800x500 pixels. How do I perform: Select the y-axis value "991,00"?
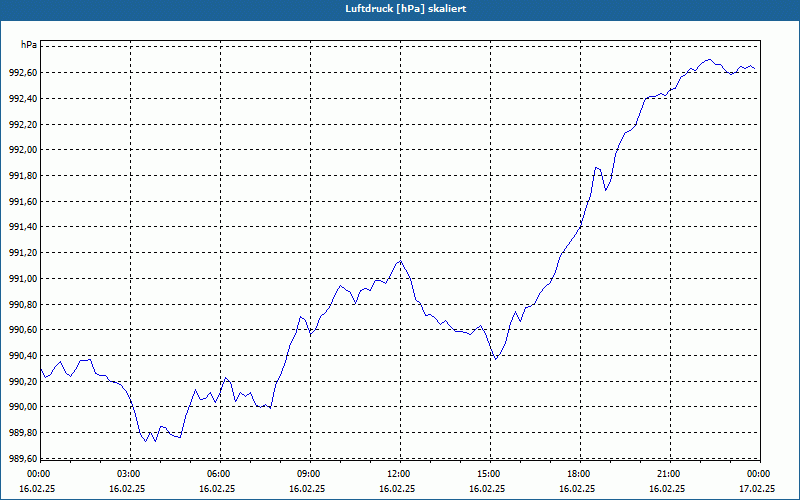pyautogui.click(x=23, y=279)
